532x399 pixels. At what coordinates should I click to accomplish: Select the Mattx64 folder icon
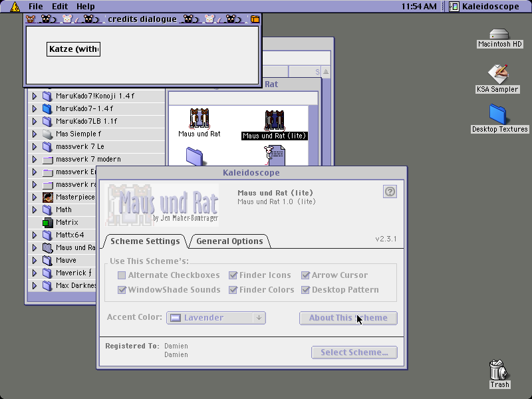[47, 235]
